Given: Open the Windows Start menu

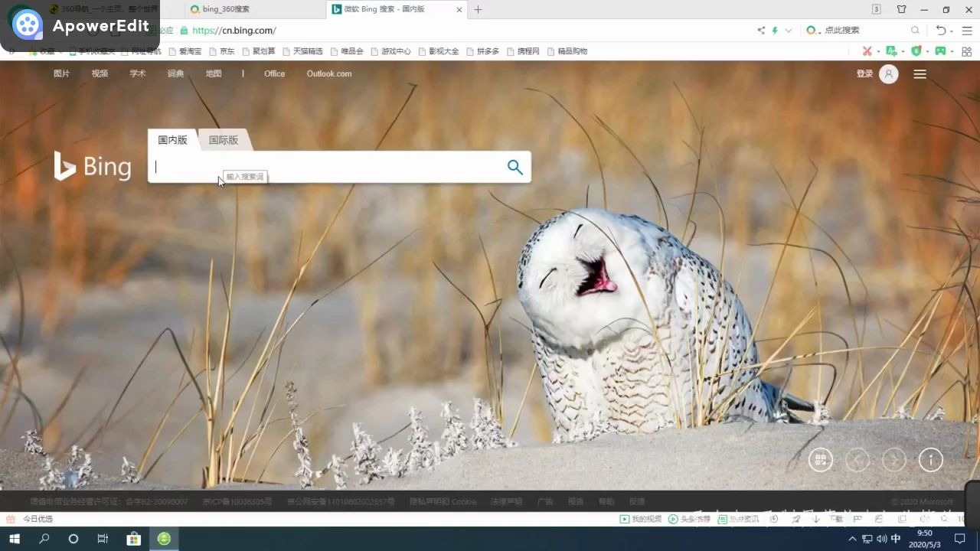Looking at the screenshot, I should point(15,539).
